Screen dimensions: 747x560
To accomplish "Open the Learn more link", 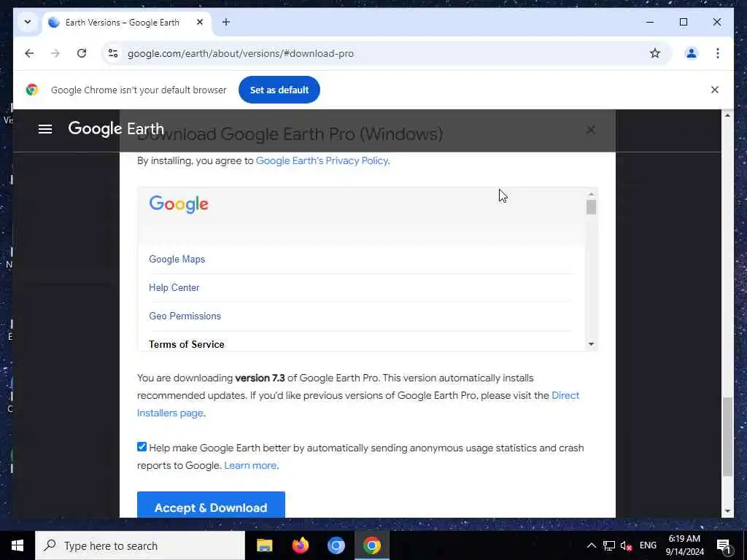I will pyautogui.click(x=250, y=466).
